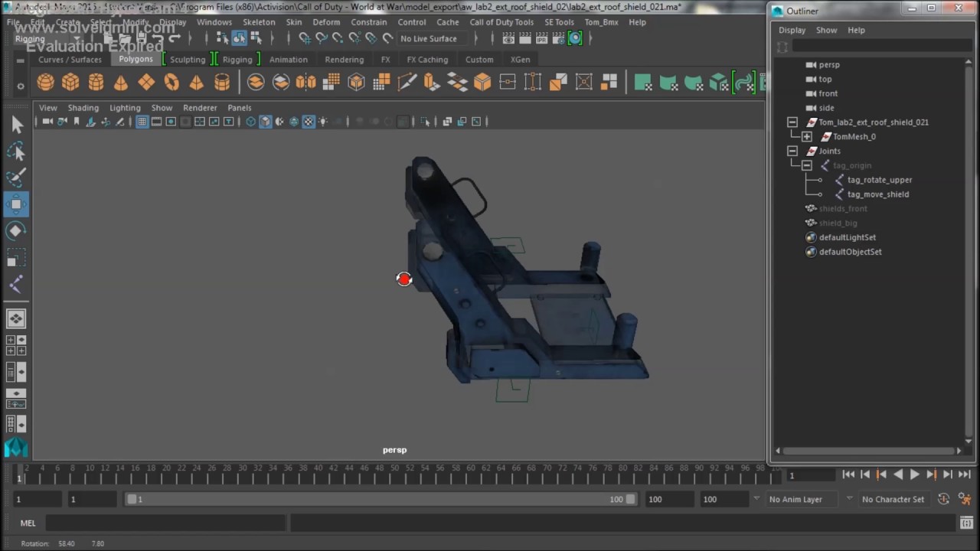Create a polygon sphere from the shelf
This screenshot has height=551, width=980.
tap(46, 82)
